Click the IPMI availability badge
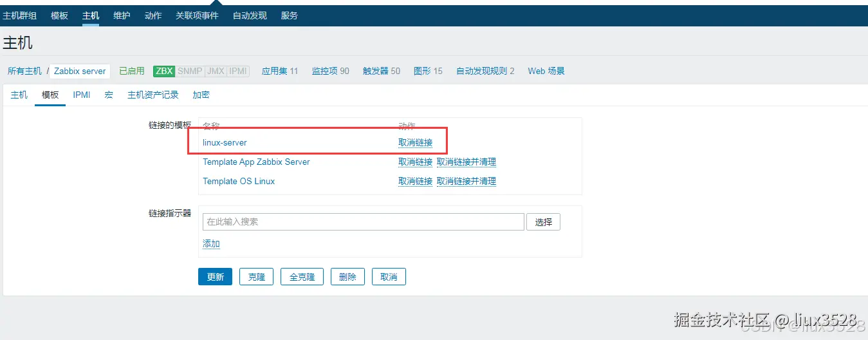This screenshot has width=868, height=340. [x=238, y=71]
